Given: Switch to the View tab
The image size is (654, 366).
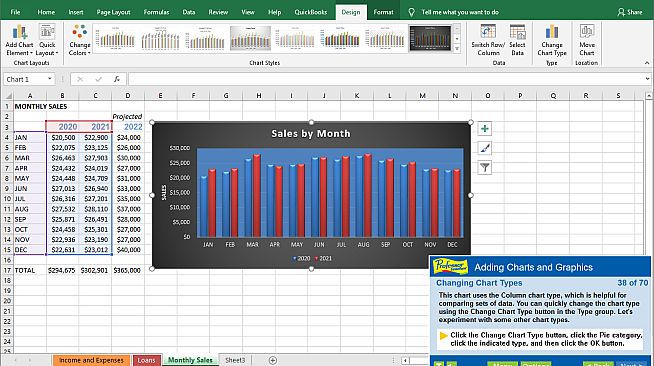Looking at the screenshot, I should point(248,12).
